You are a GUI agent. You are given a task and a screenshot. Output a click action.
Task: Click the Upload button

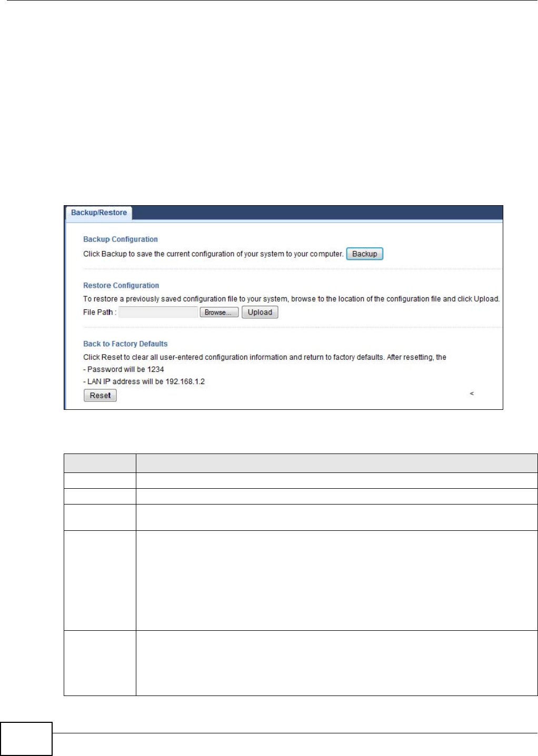pyautogui.click(x=260, y=313)
